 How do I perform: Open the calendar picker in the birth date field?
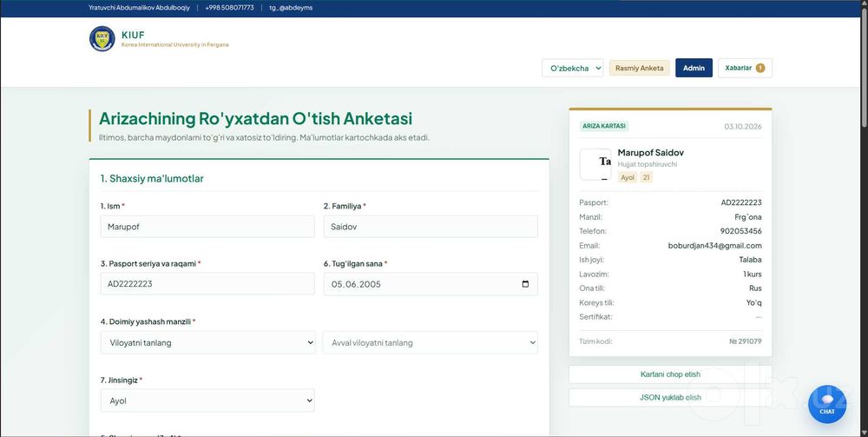[525, 284]
